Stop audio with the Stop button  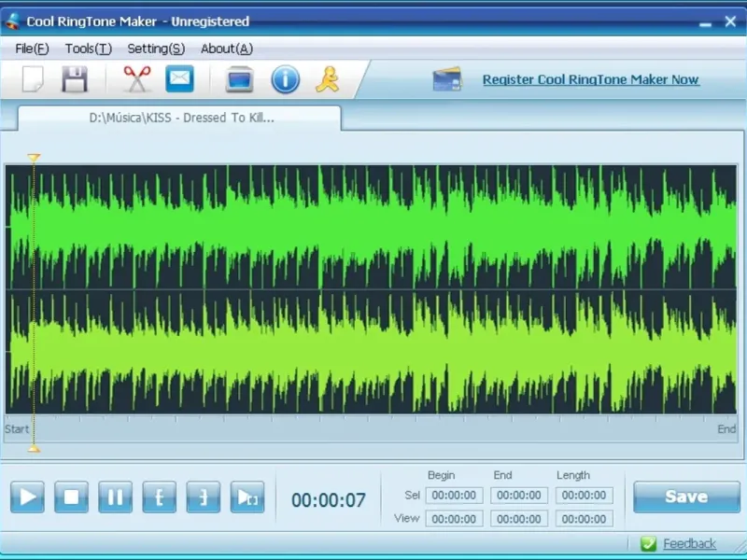72,497
